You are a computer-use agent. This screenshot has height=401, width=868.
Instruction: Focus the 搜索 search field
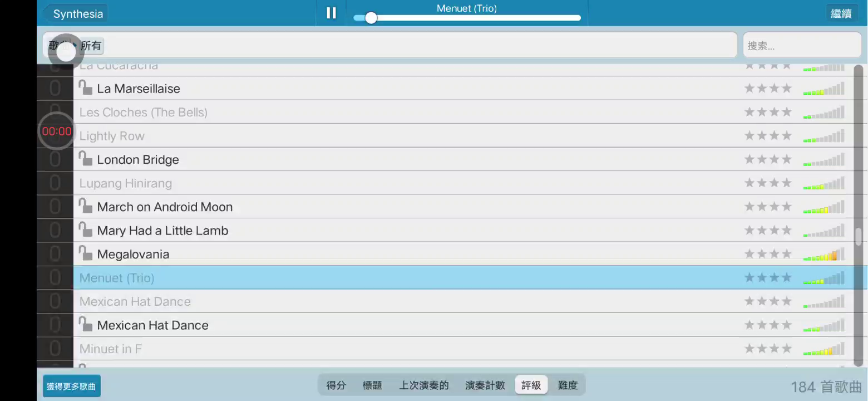pos(802,45)
